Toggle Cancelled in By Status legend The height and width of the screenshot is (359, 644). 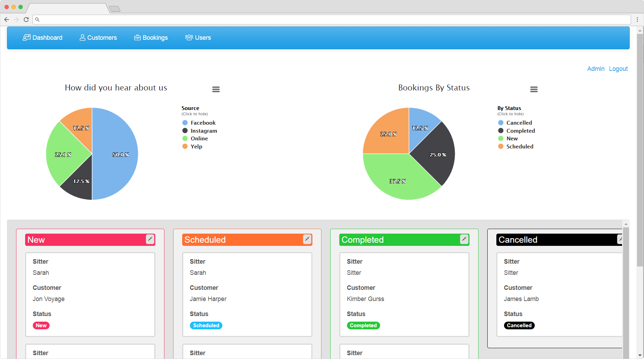[x=515, y=123]
